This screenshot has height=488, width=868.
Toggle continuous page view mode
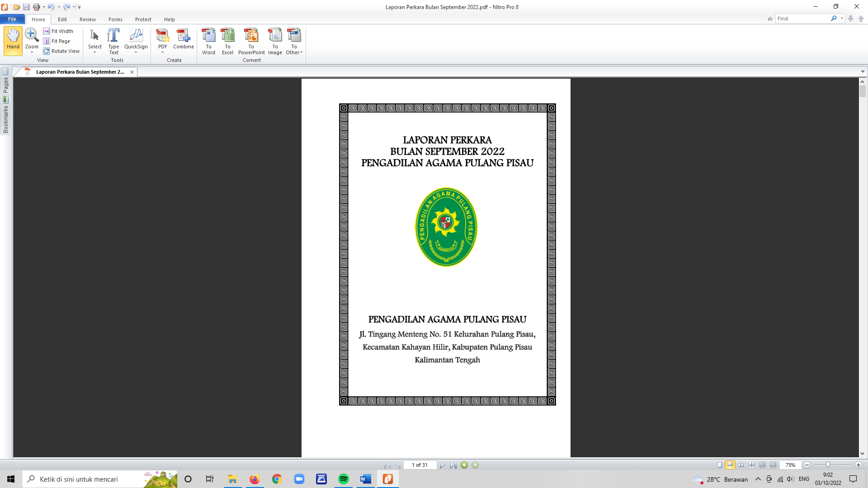(730, 465)
